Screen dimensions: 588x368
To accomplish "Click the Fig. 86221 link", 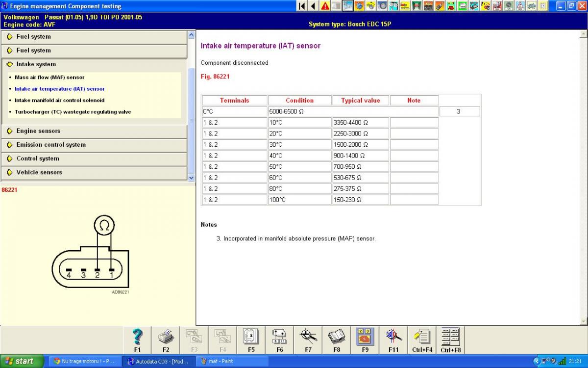I will pos(215,77).
